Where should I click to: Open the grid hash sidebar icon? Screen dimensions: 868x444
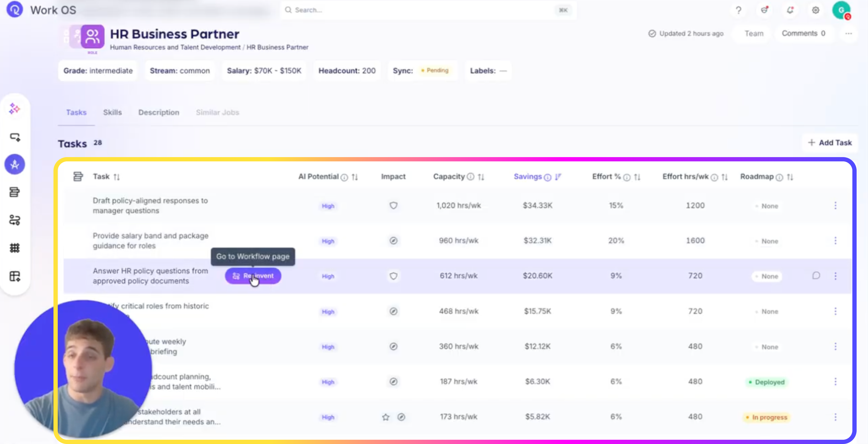click(15, 248)
